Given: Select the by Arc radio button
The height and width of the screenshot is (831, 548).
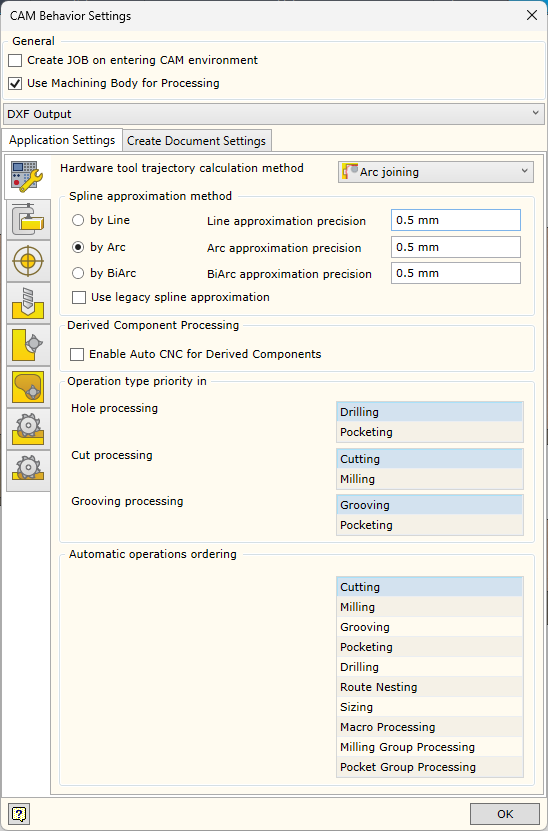Looking at the screenshot, I should 78,247.
